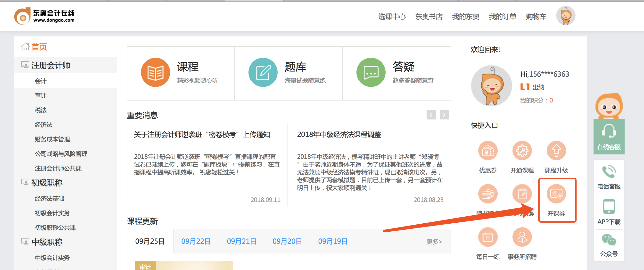Click the user avatar in top right
The width and height of the screenshot is (644, 270).
pos(566,16)
